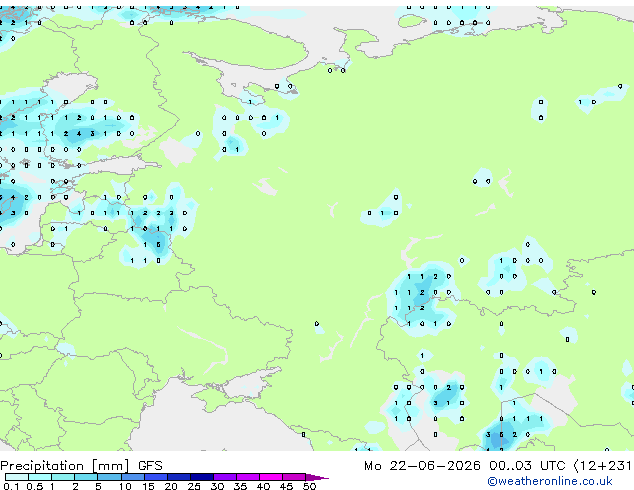Image resolution: width=634 pixels, height=490 pixels.
Task: Click the over-50 mm arrow tip of legend
Action: tap(317, 477)
